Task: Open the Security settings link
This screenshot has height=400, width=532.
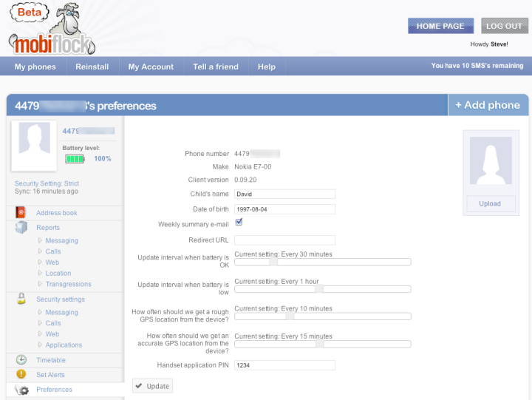Action: (x=61, y=299)
